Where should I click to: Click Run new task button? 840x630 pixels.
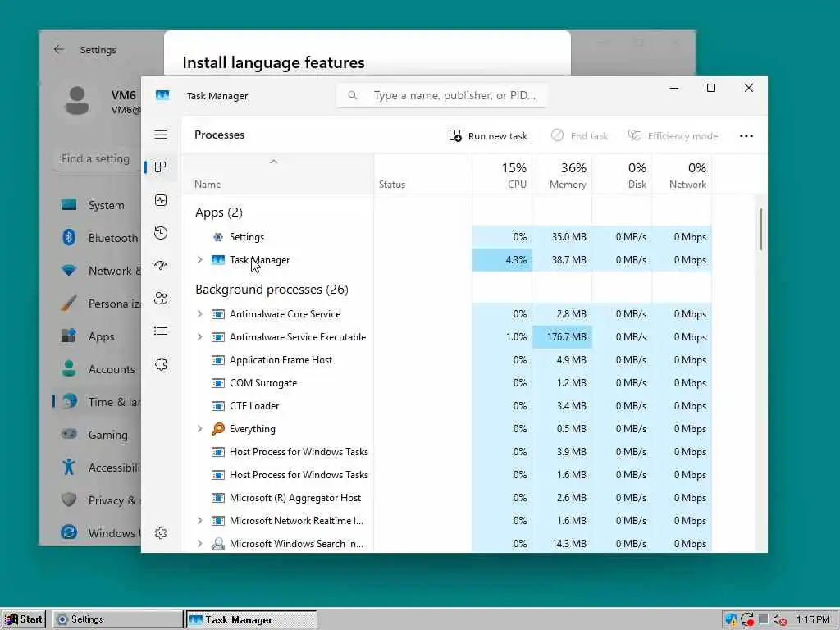coord(488,136)
